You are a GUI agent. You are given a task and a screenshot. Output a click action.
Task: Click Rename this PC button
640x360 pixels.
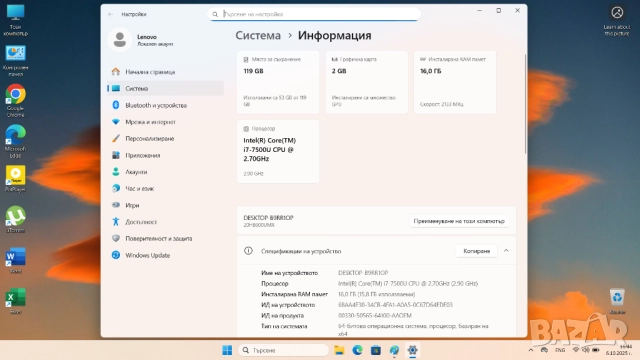(x=459, y=221)
